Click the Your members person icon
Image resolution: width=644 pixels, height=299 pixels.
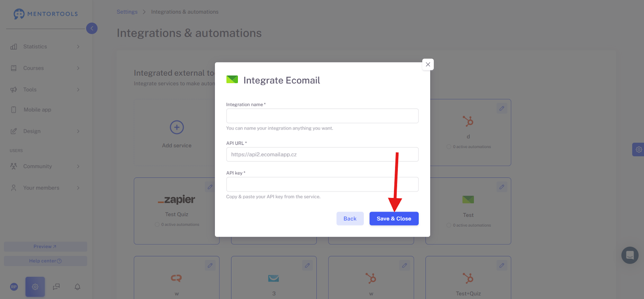(x=14, y=188)
